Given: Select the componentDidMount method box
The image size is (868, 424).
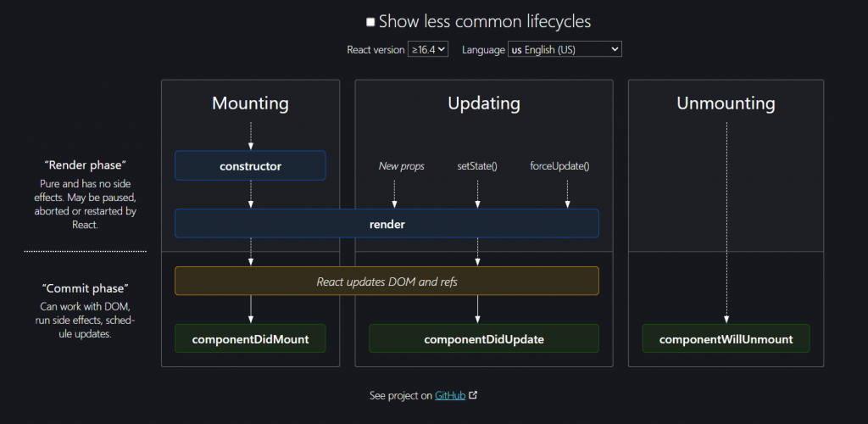Looking at the screenshot, I should [x=250, y=339].
